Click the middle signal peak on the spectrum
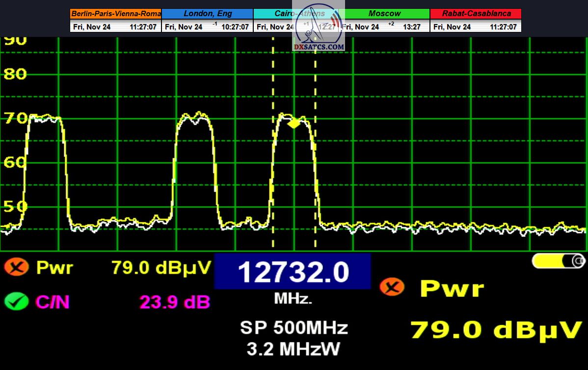This screenshot has height=370, width=588. click(x=195, y=119)
